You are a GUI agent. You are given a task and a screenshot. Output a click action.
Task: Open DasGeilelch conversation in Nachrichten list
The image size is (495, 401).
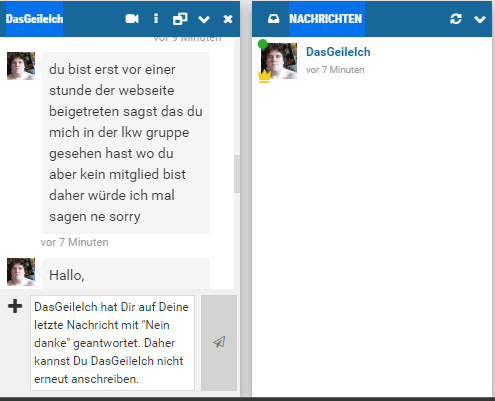point(372,61)
